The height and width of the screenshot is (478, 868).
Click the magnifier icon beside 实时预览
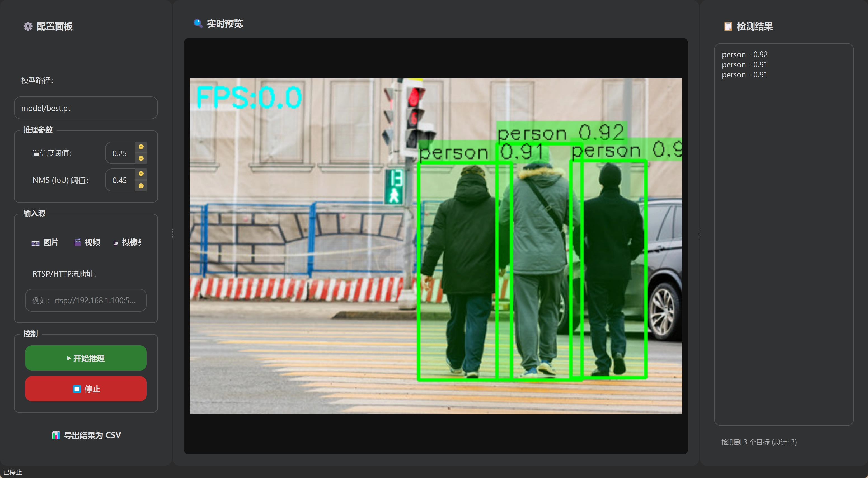point(198,23)
